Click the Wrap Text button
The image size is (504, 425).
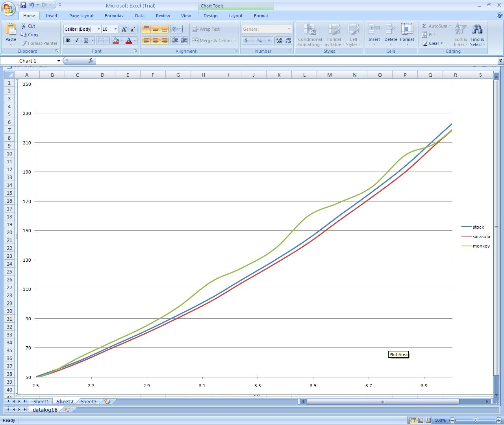[206, 29]
